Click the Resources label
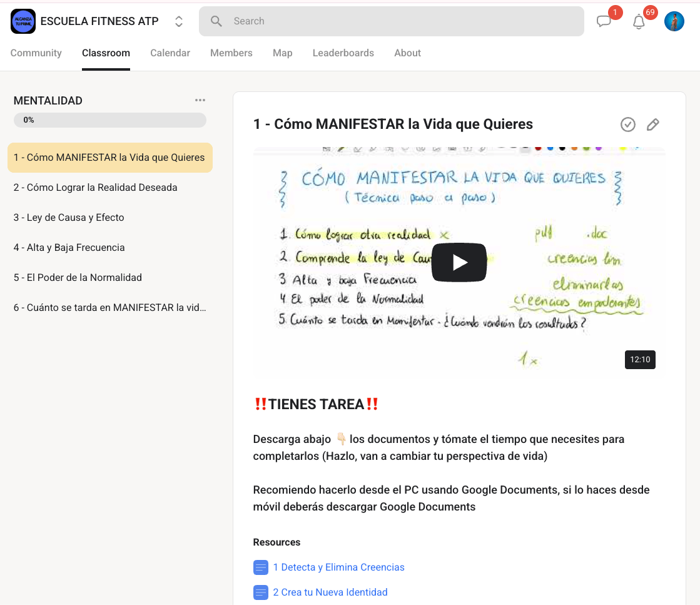The image size is (700, 605). [x=276, y=542]
